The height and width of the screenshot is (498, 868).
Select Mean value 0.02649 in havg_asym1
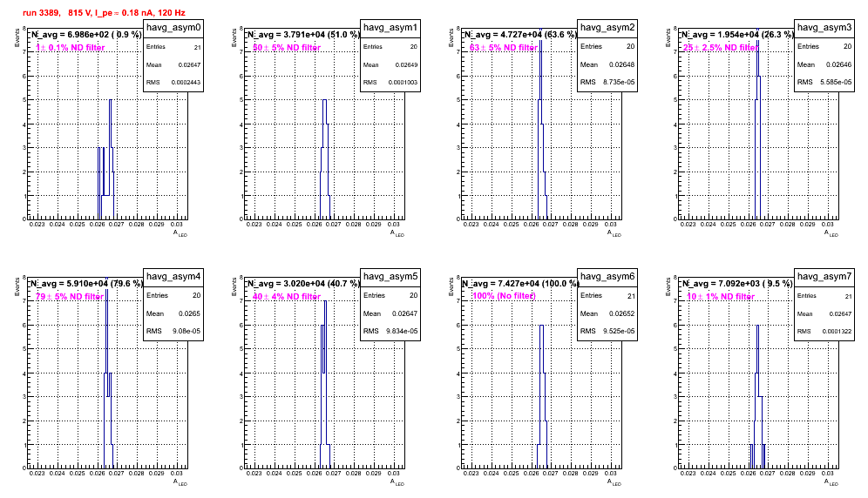tap(406, 64)
